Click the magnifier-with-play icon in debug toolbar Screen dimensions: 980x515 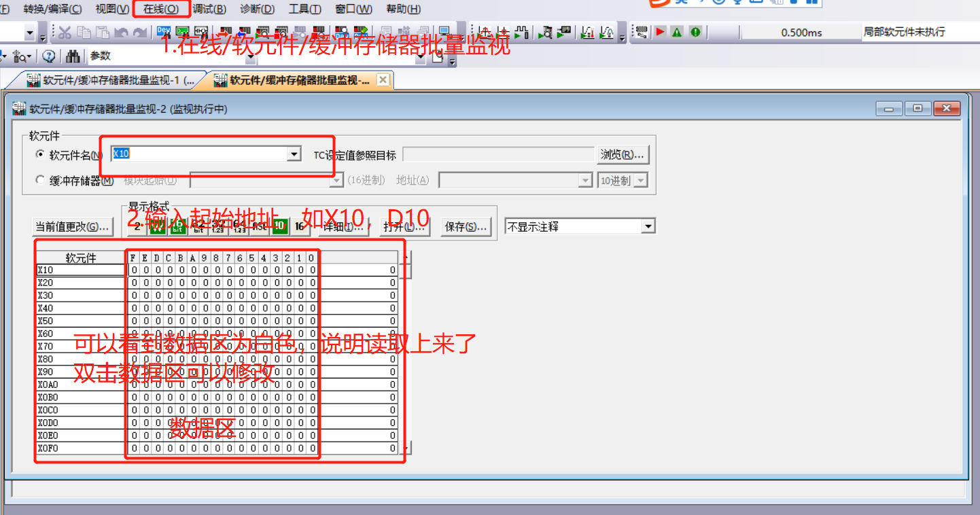point(544,32)
